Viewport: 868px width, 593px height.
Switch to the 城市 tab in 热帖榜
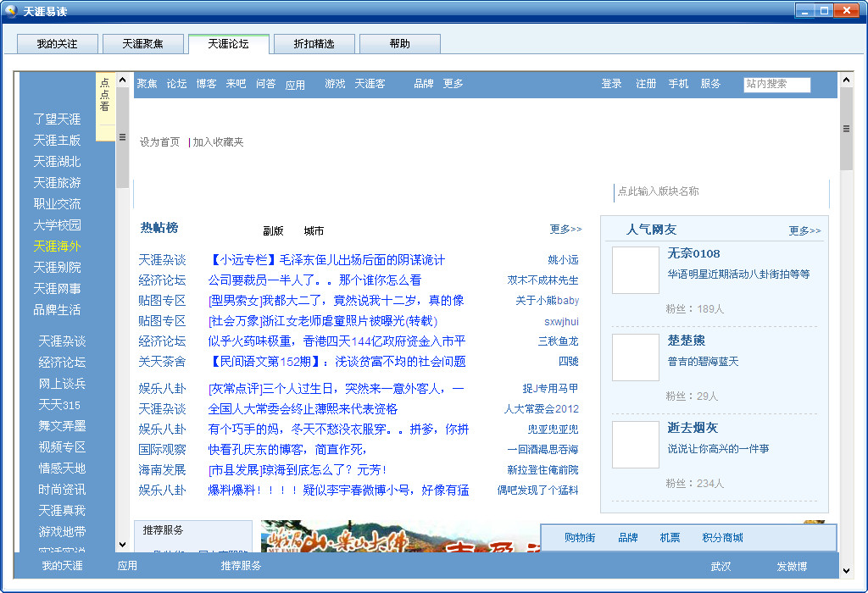(x=314, y=231)
